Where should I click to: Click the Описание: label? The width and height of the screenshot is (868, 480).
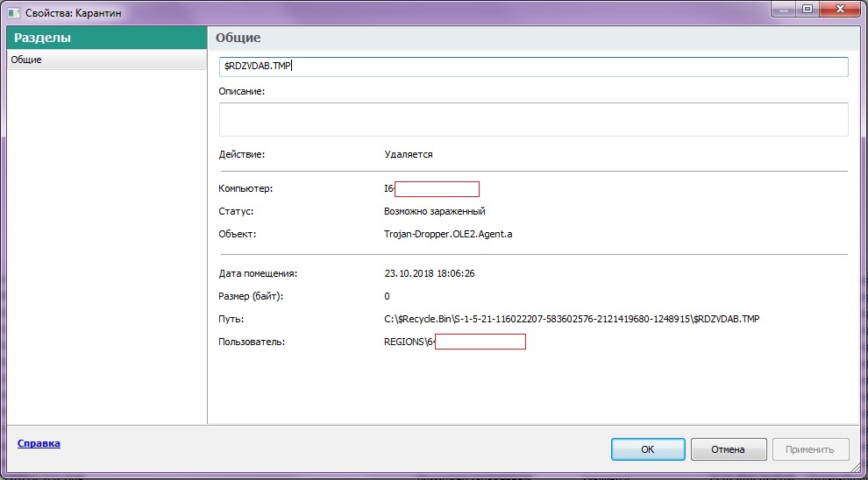(243, 91)
